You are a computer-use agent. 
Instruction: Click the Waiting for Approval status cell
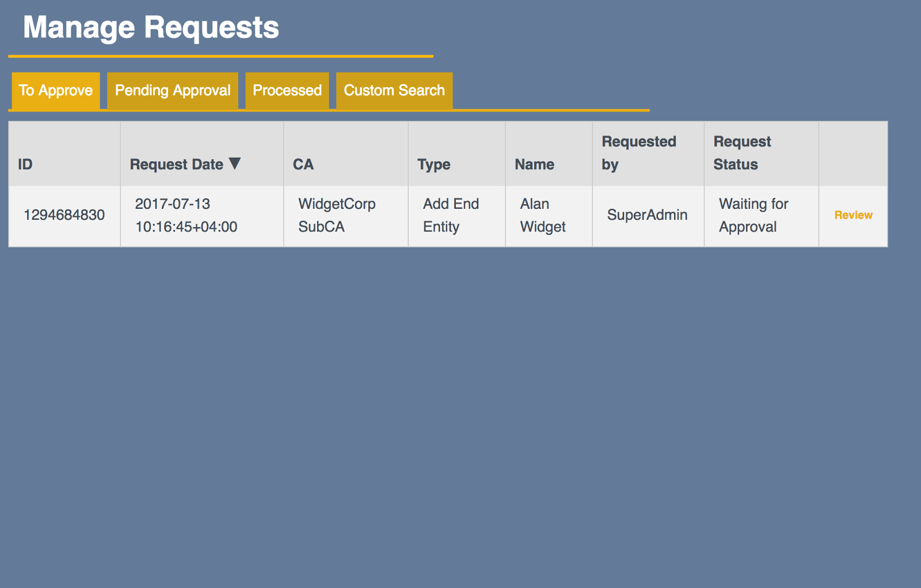753,215
